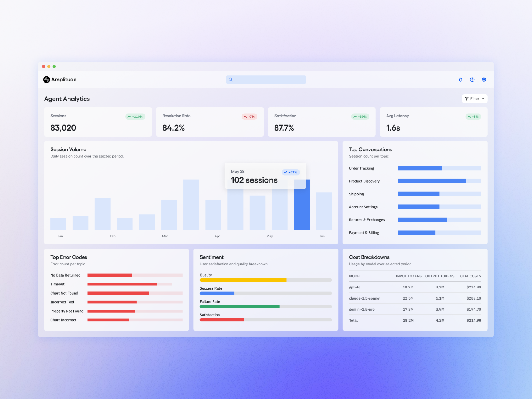
Task: Select the Avg Latency 1.6s value
Action: click(393, 128)
